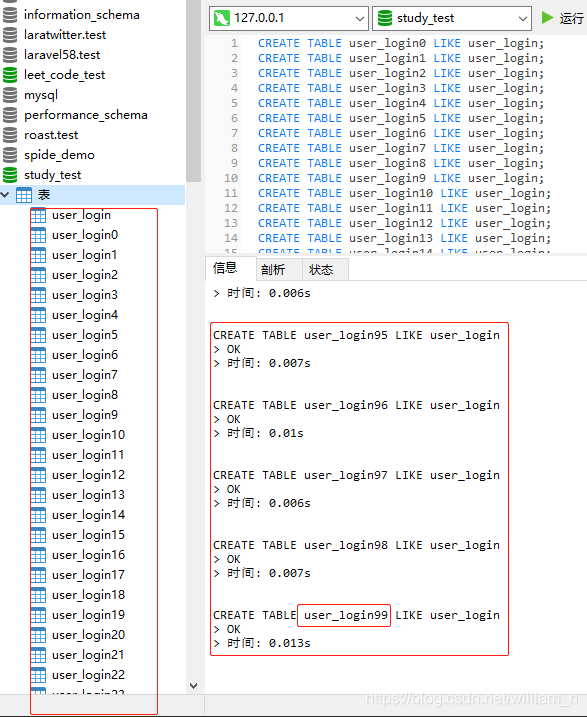Select the user_login12 table
This screenshot has height=717, width=587.
point(88,475)
